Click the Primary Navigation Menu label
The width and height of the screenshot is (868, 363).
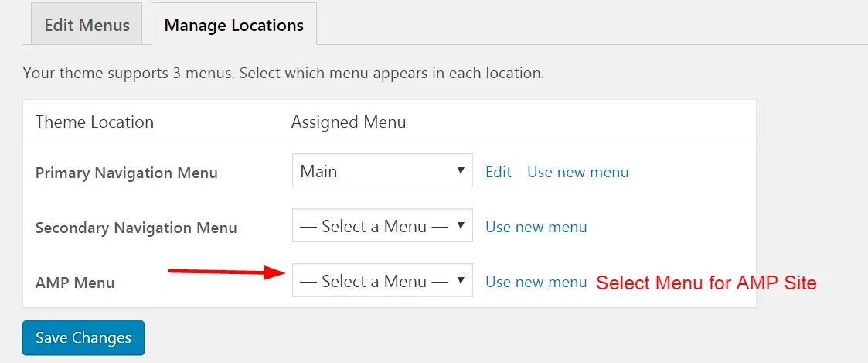pos(126,173)
